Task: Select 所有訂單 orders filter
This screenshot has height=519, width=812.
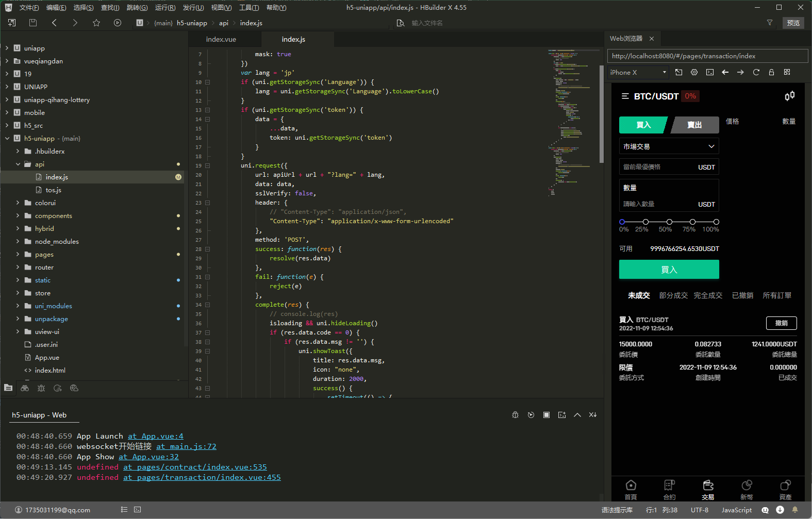Action: tap(777, 295)
